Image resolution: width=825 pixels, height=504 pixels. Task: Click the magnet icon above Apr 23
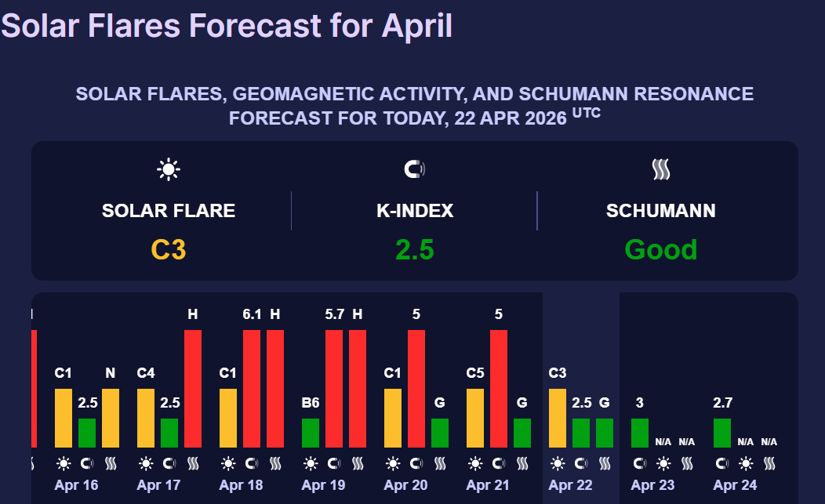click(x=640, y=462)
